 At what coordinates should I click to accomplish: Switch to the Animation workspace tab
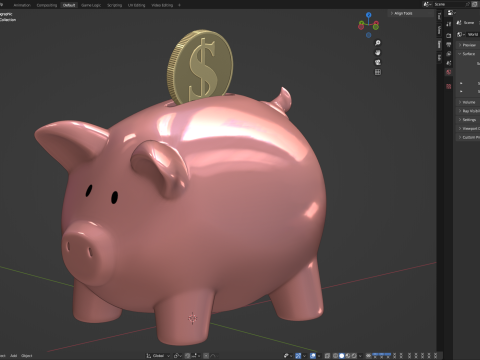(x=22, y=5)
